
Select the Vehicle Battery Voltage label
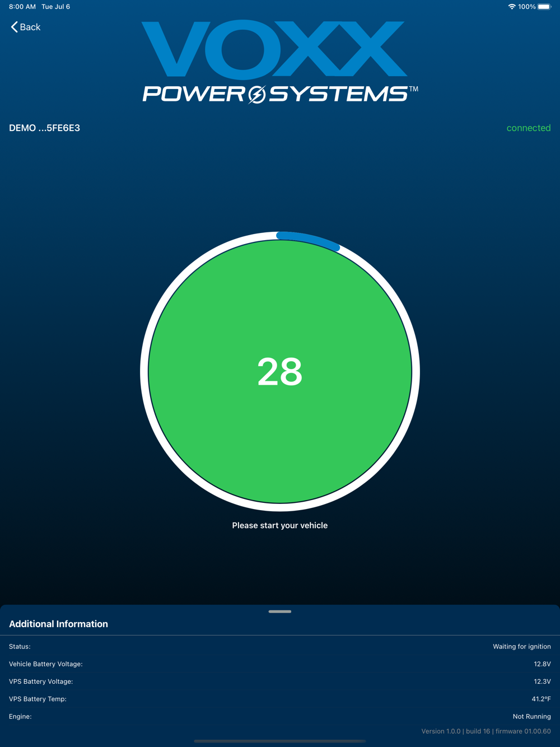point(46,664)
